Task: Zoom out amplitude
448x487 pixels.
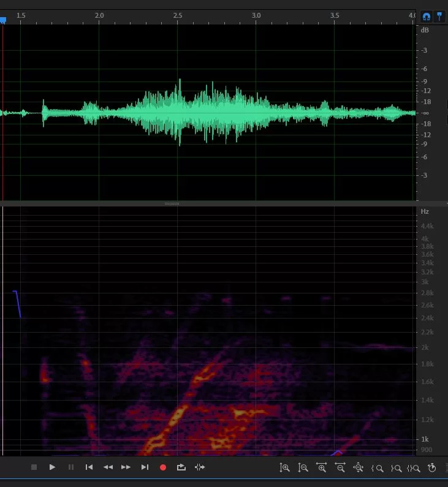Action: point(303,468)
